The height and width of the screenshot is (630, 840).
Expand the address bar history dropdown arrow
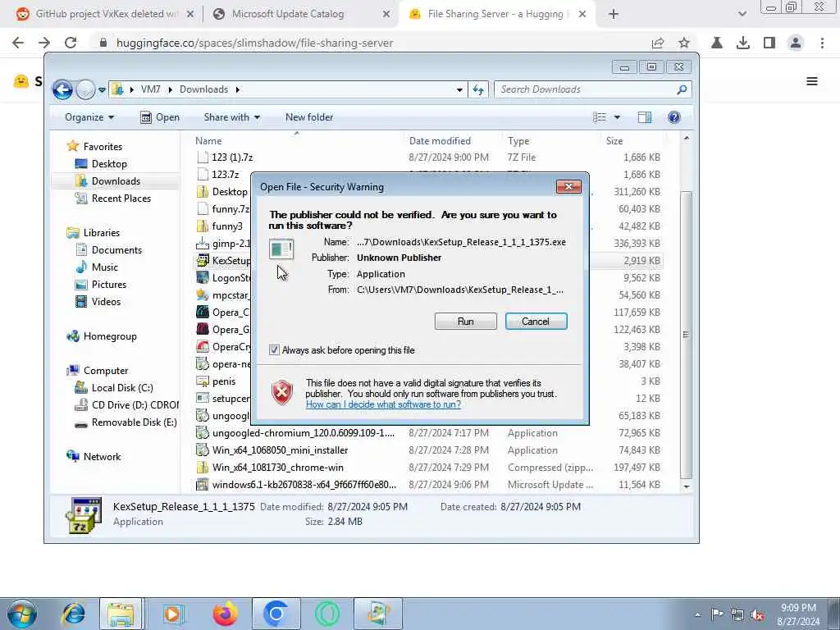coord(459,90)
